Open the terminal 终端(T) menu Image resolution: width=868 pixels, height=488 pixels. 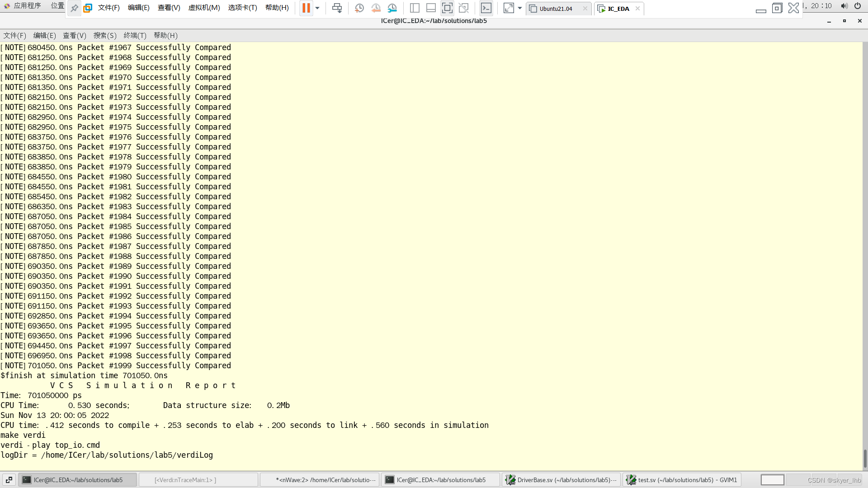click(135, 35)
